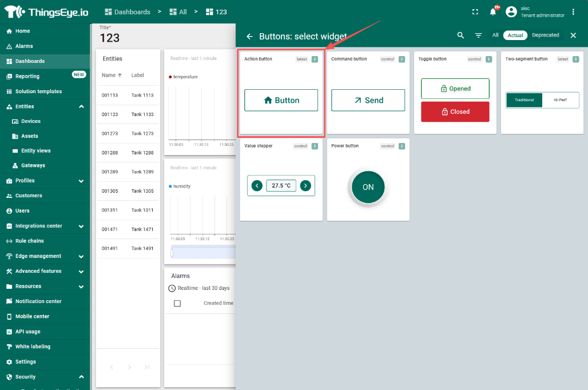Expand the Integrations center section
The height and width of the screenshot is (390, 588).
(x=81, y=226)
